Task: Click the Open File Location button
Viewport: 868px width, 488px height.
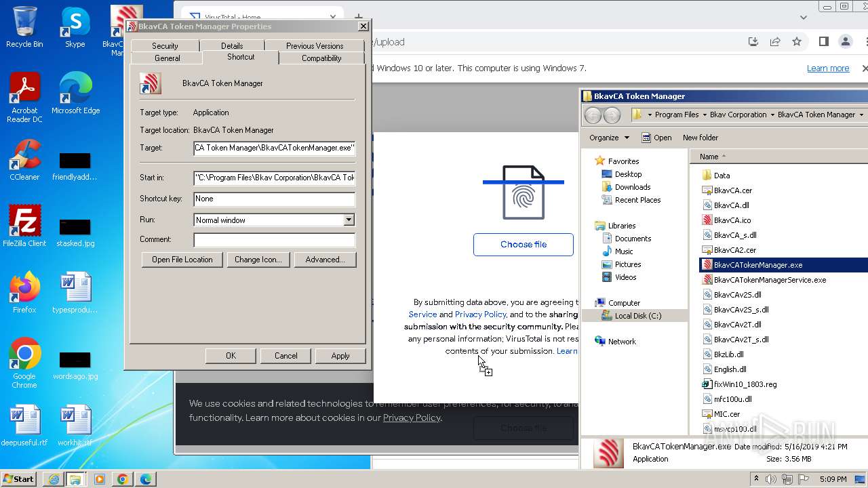Action: tap(182, 260)
